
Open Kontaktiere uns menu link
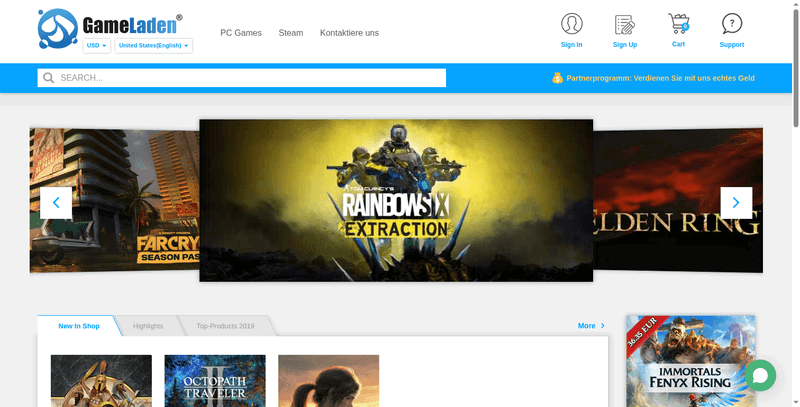coord(349,33)
